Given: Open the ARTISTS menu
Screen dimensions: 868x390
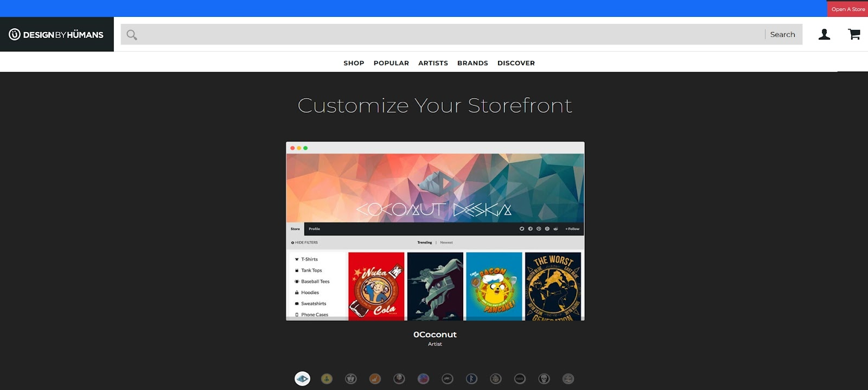Looking at the screenshot, I should tap(433, 63).
